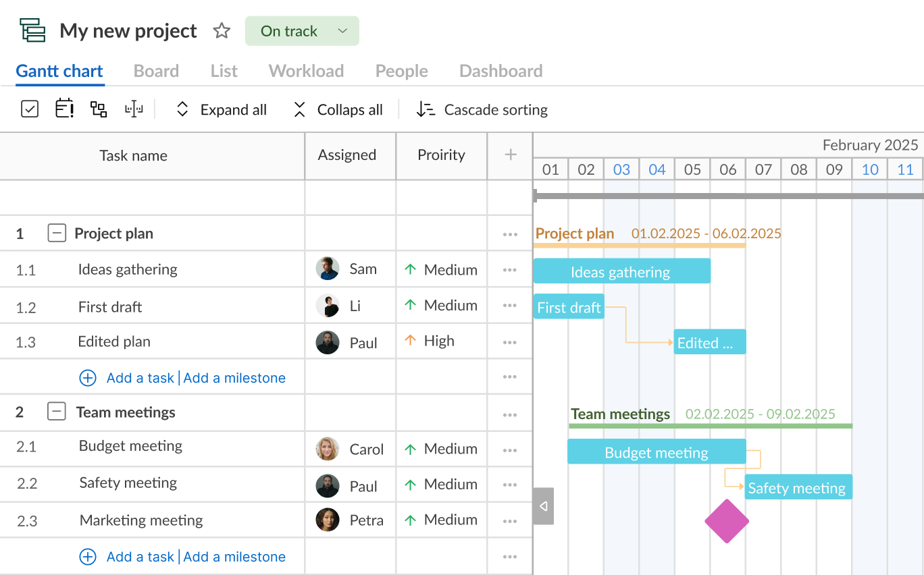Collapse the Project plan task group
The image size is (924, 575).
point(56,233)
